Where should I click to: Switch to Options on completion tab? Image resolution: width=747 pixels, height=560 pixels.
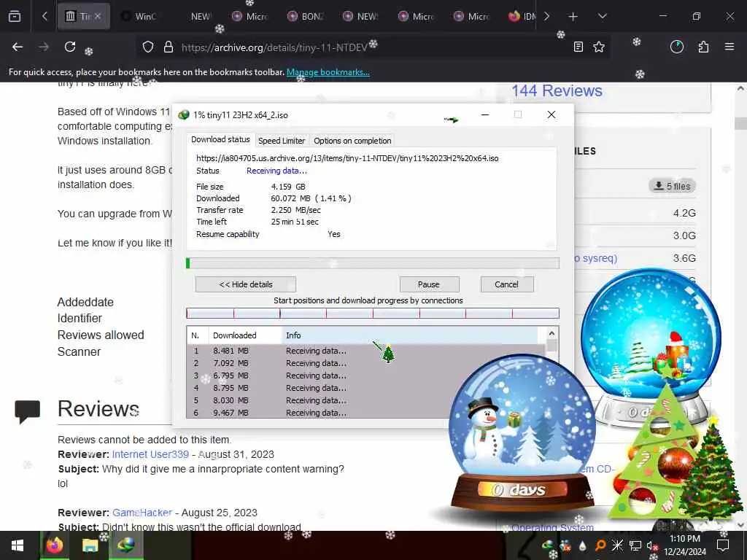click(x=352, y=141)
